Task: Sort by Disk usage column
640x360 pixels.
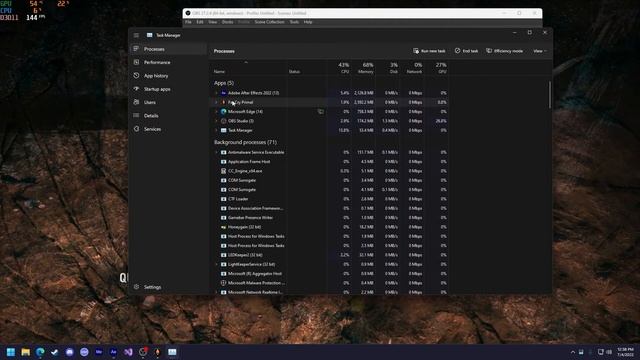Action: coord(388,68)
